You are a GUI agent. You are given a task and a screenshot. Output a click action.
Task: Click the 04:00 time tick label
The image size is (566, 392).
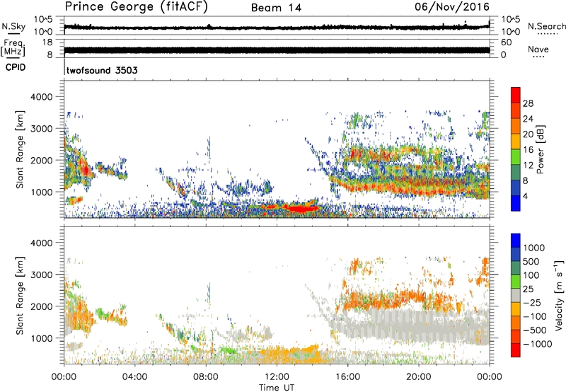tap(135, 377)
